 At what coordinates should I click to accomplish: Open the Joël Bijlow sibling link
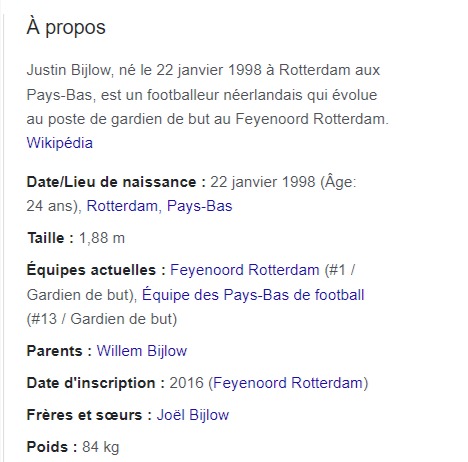pos(193,415)
